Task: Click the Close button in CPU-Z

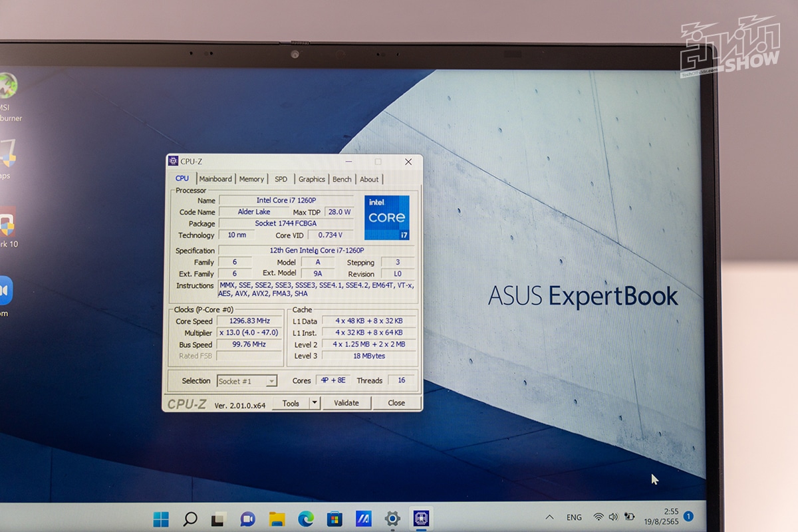Action: [396, 403]
